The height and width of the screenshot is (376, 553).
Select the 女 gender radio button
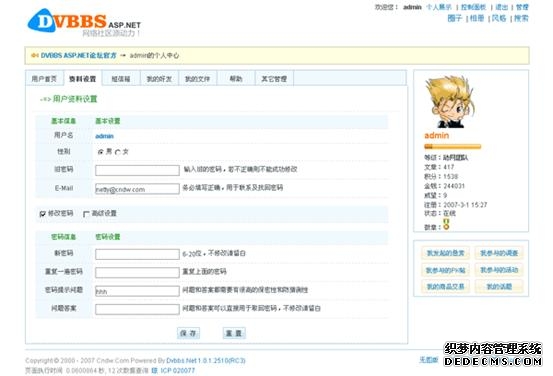click(x=117, y=152)
